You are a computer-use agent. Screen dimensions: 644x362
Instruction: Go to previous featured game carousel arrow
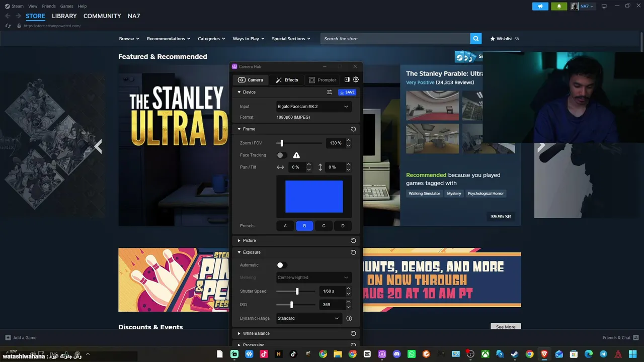tap(98, 146)
